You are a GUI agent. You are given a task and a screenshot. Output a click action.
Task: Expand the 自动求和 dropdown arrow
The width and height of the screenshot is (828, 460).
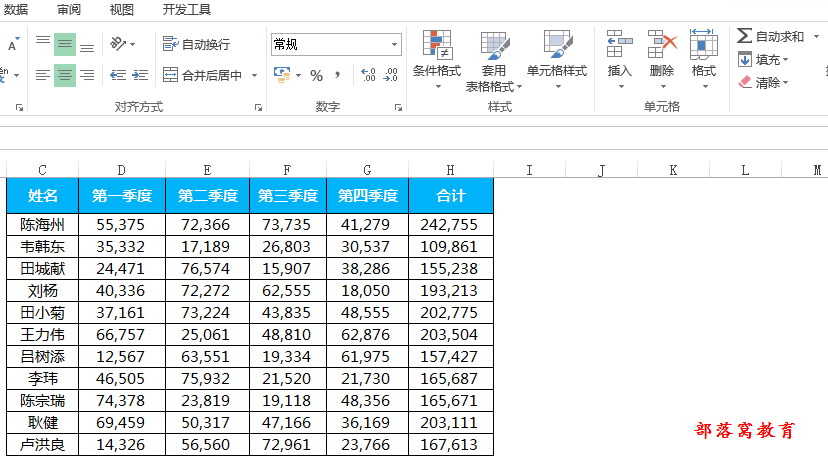point(816,36)
